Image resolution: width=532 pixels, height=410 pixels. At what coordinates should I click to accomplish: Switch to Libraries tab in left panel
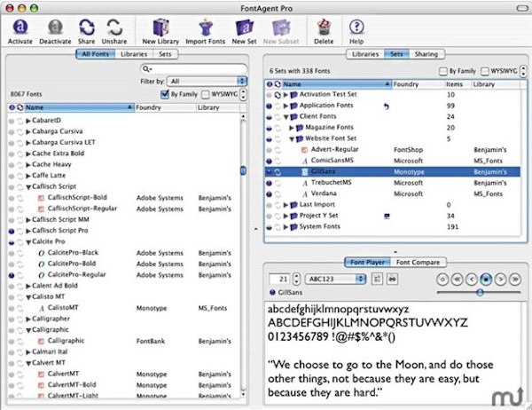[x=134, y=54]
